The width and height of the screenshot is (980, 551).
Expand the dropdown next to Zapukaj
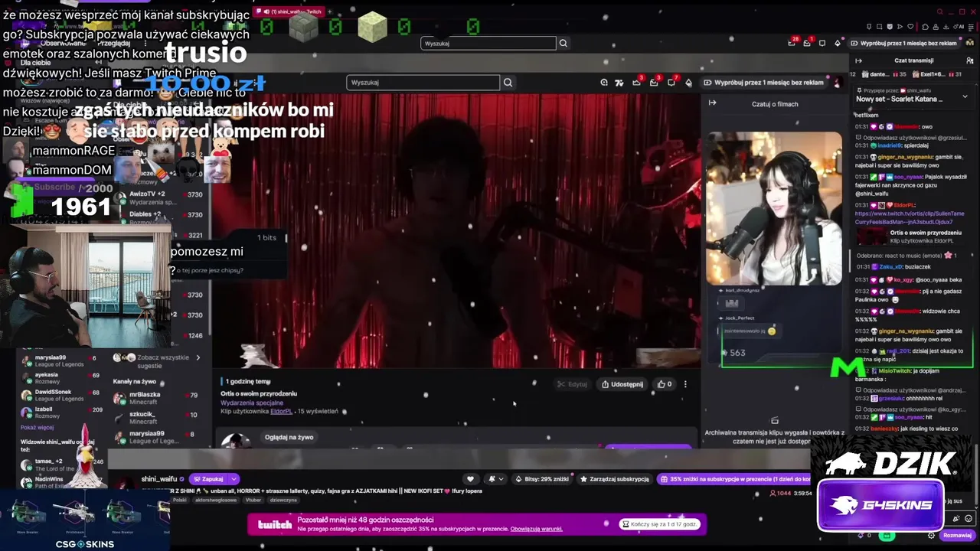[x=234, y=479]
